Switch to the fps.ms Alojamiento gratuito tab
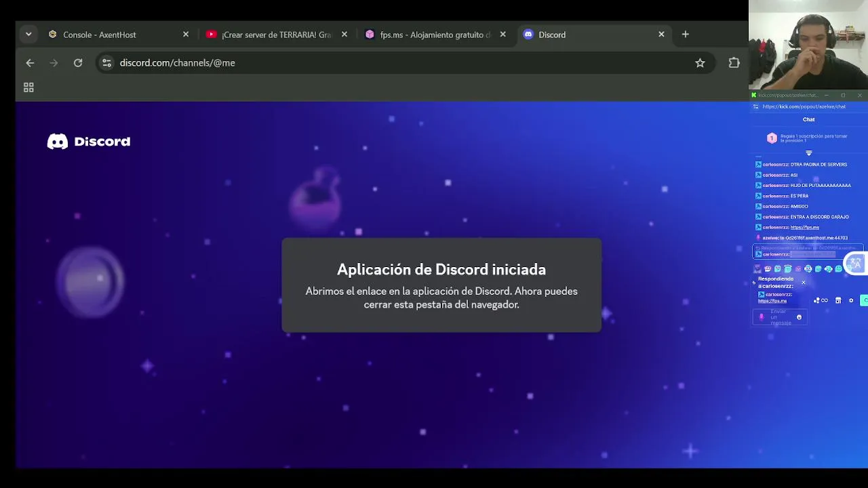The height and width of the screenshot is (488, 868). [435, 35]
